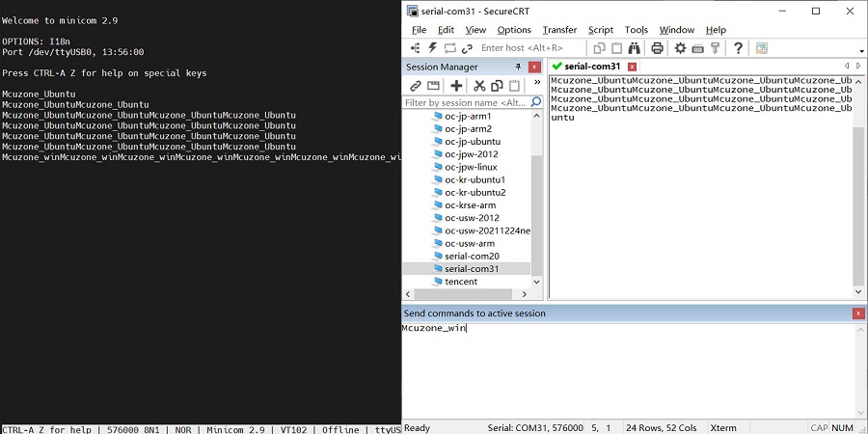This screenshot has width=868, height=434.
Task: Close the Send commands panel
Action: click(x=858, y=313)
